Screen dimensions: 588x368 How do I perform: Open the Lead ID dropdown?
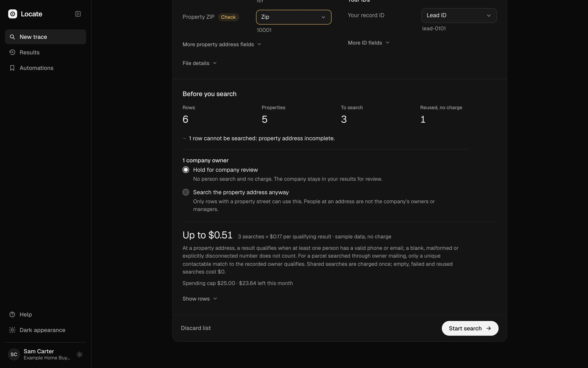click(459, 15)
